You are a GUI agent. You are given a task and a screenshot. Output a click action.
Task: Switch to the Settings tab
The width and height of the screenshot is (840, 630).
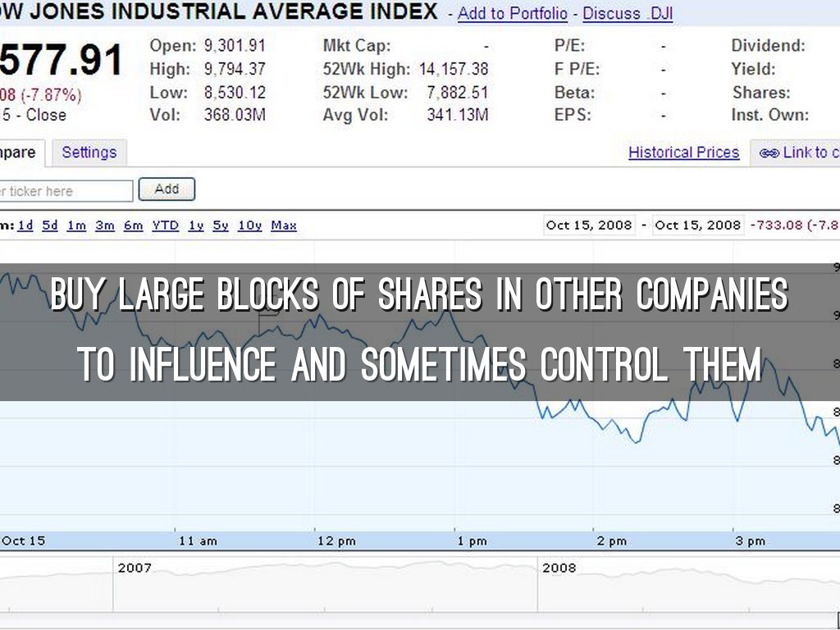click(x=89, y=153)
